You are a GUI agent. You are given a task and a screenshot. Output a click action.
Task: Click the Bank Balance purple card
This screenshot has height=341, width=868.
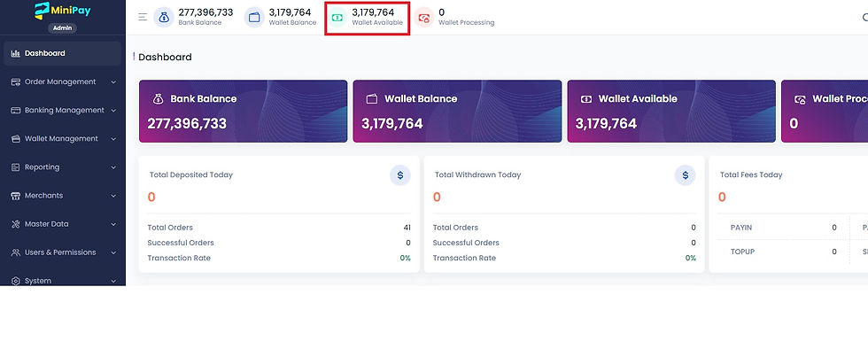(243, 112)
